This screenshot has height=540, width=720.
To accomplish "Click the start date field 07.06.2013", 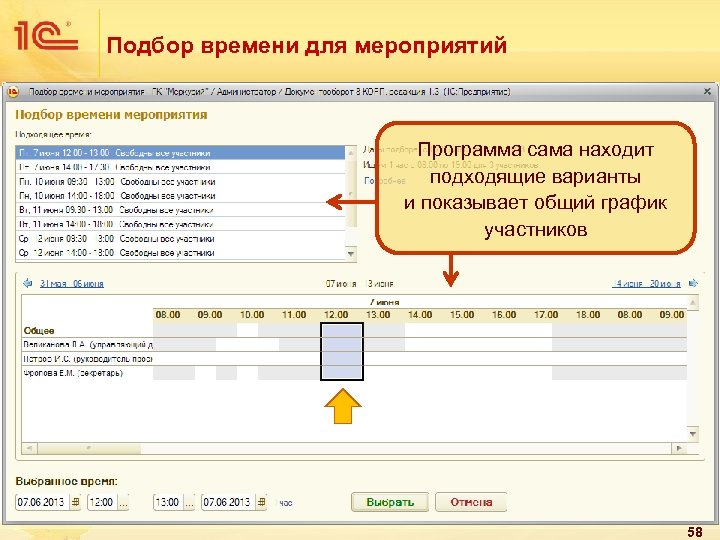I will coord(42,502).
